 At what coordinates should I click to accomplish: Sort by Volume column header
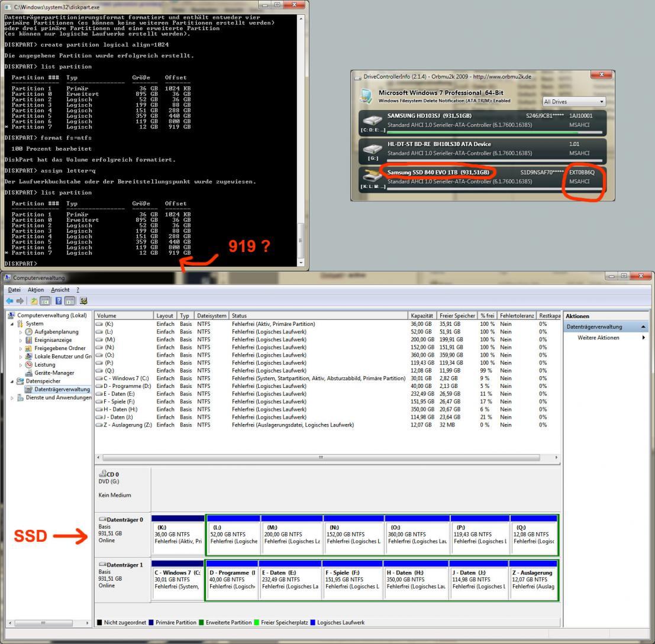coord(124,316)
